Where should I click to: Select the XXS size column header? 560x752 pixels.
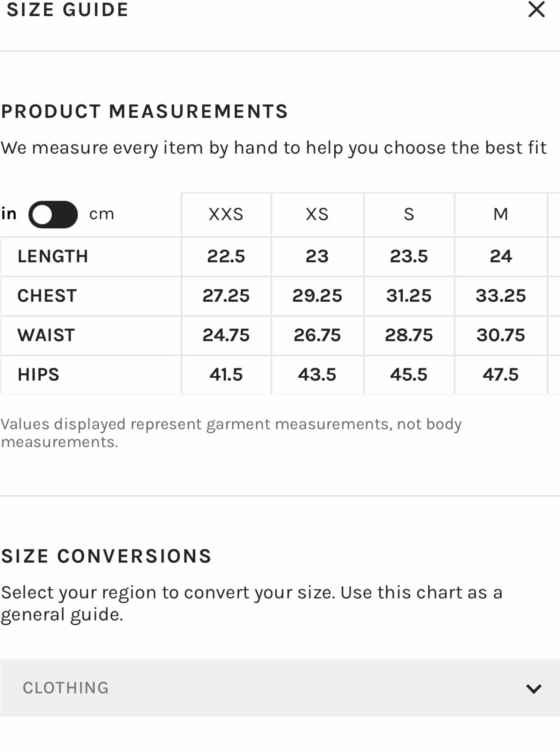pos(226,214)
